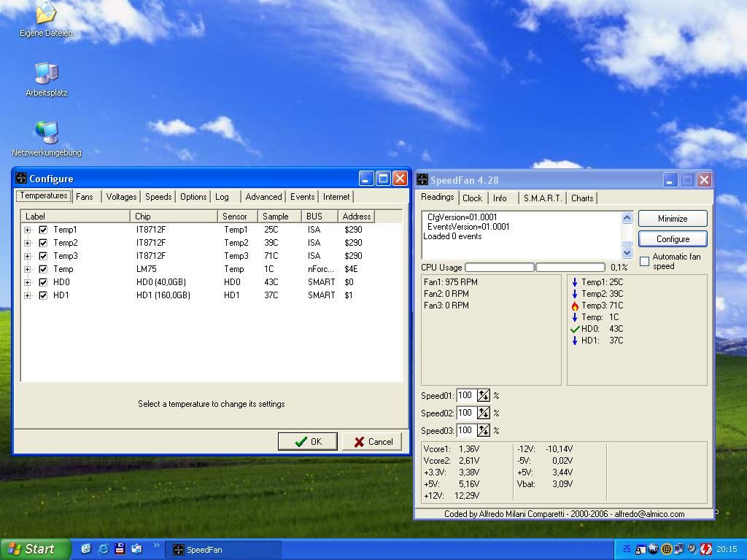
Task: Click the Speed03 spinner arrows
Action: (x=484, y=430)
